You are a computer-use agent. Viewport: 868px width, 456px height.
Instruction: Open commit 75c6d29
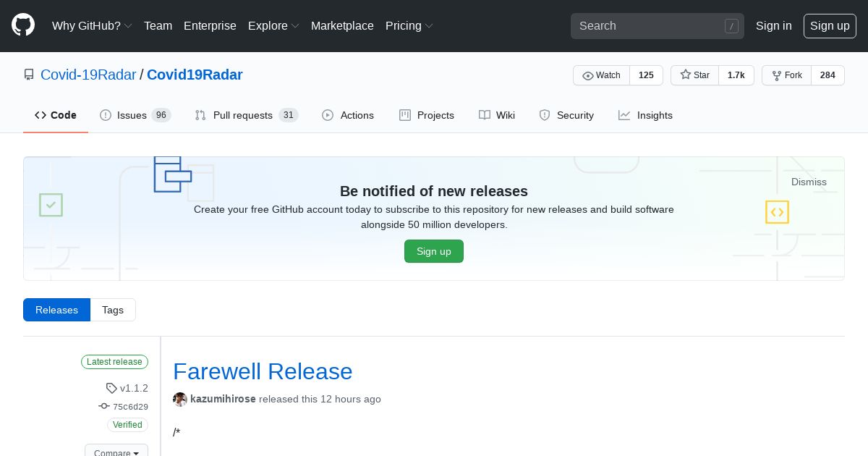[130, 407]
